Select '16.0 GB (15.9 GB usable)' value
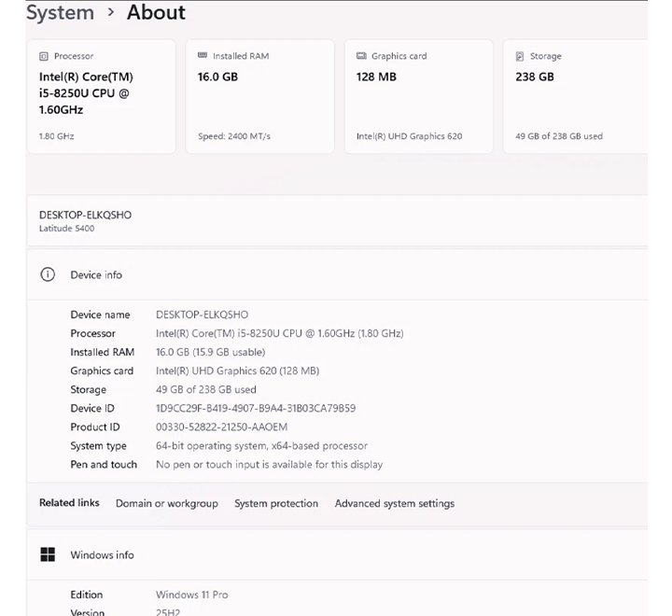This screenshot has height=616, width=672. tap(210, 353)
